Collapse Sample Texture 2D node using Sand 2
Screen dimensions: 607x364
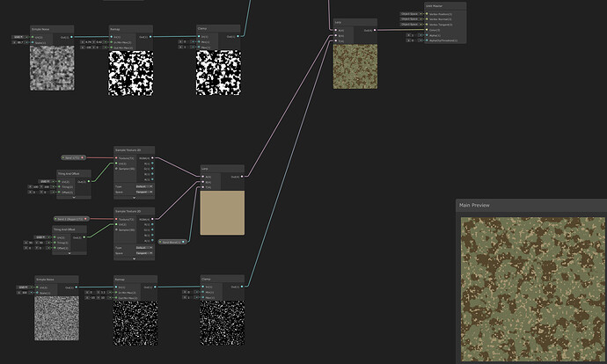coord(135,258)
